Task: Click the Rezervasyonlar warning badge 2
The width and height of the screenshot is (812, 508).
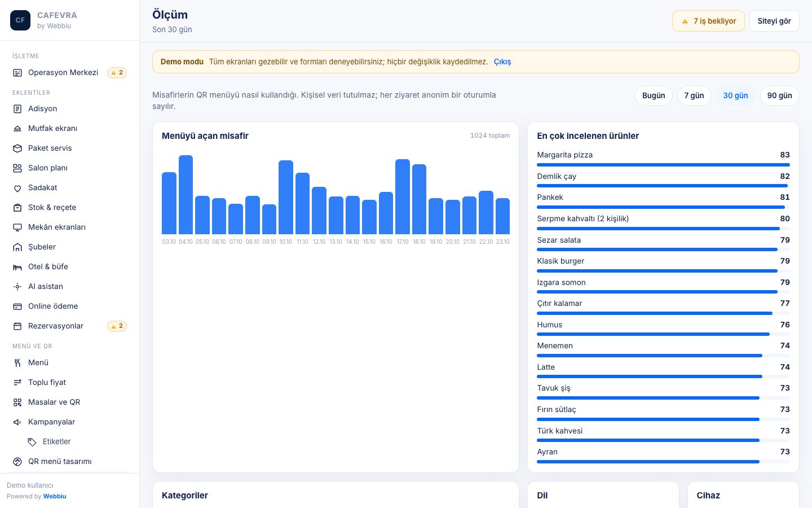Action: pyautogui.click(x=117, y=326)
